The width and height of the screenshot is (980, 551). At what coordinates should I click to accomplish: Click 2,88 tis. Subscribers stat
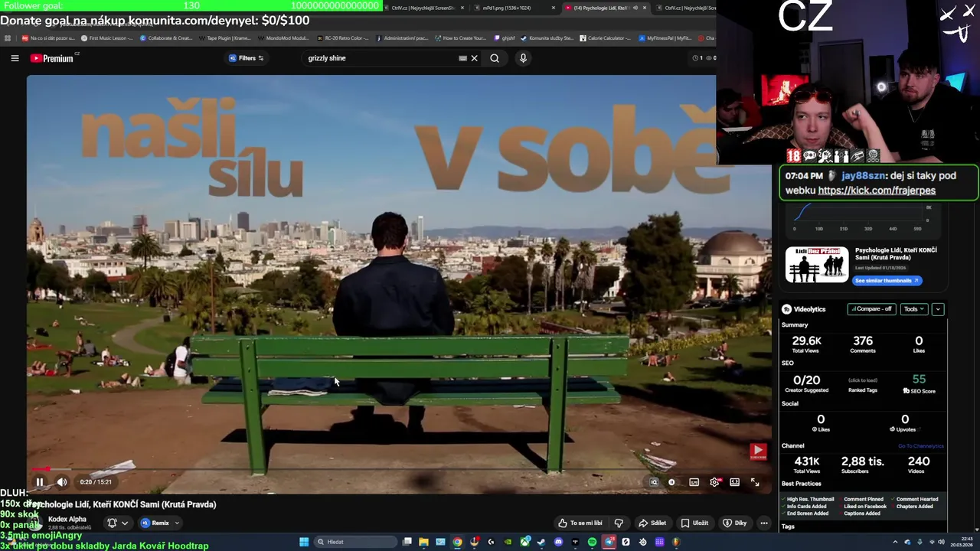[862, 461]
